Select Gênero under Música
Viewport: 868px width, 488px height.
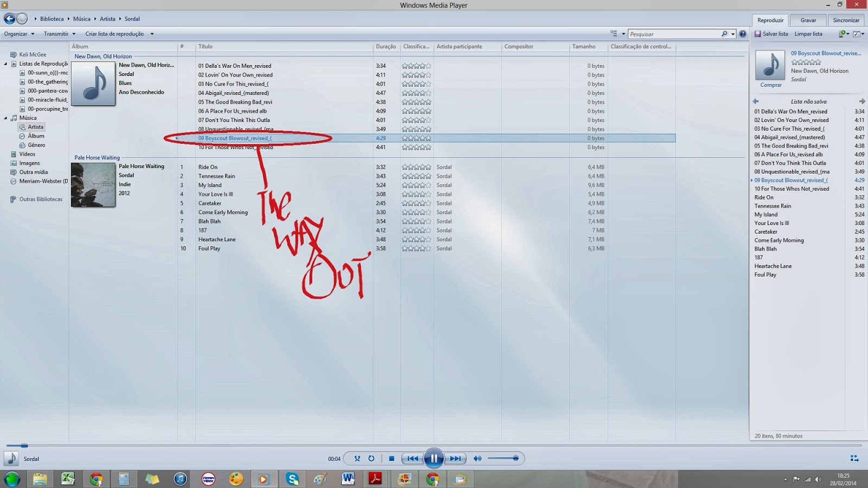tap(33, 145)
